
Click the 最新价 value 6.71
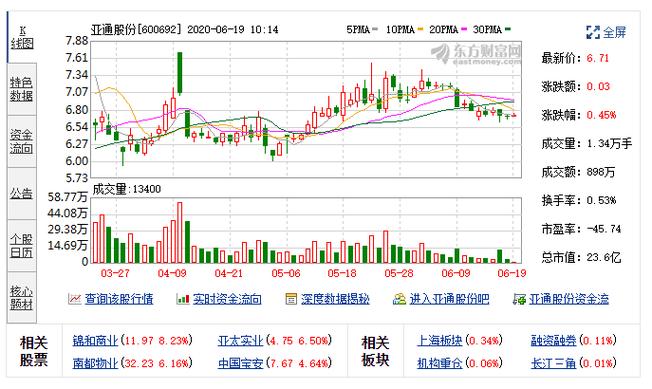click(598, 58)
